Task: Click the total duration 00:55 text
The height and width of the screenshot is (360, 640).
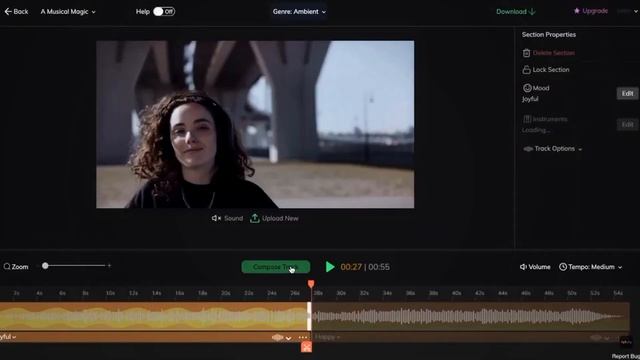Action: (x=379, y=267)
